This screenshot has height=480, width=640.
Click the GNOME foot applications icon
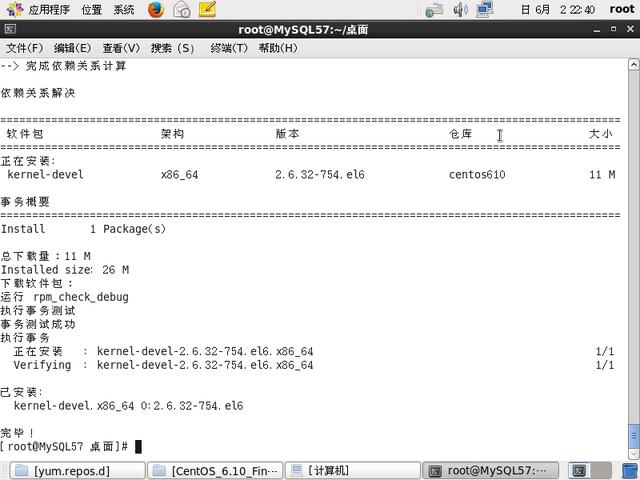15,9
